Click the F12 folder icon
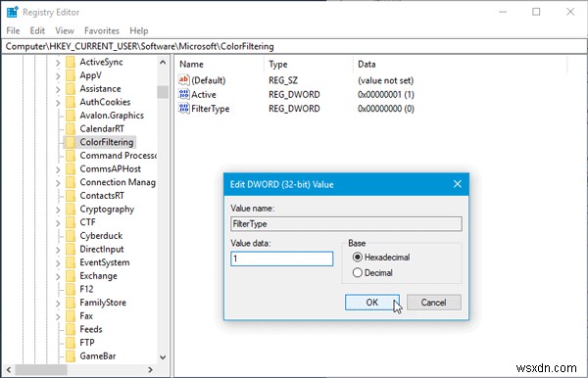 71,289
